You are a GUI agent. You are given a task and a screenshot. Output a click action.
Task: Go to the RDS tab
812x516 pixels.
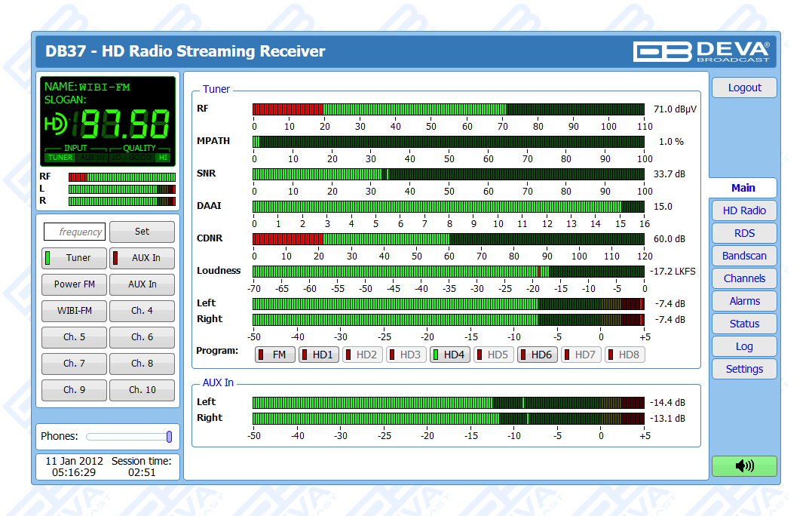(743, 233)
